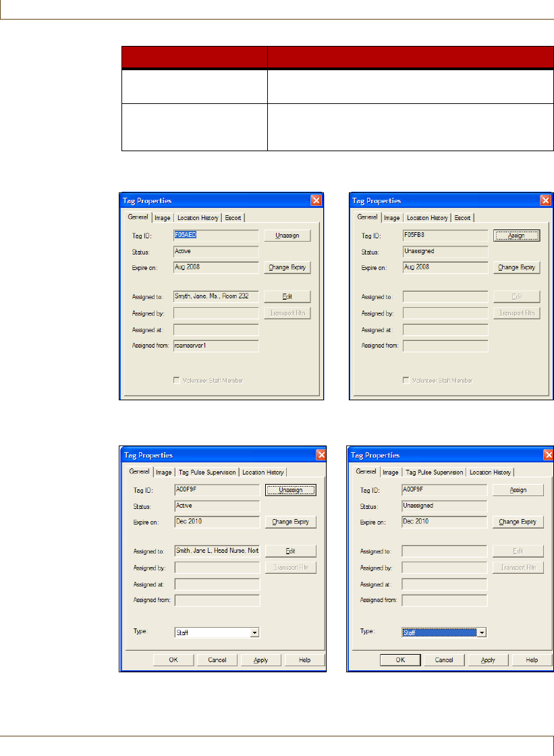Open Location History tab in F05FB8 dialog
This screenshot has width=554, height=756.
coord(427,218)
